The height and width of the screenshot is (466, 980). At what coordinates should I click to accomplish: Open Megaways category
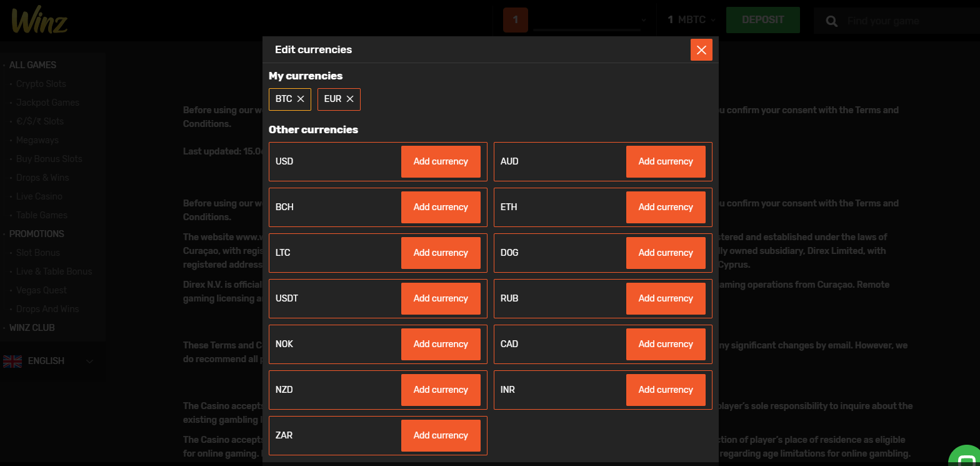point(37,140)
